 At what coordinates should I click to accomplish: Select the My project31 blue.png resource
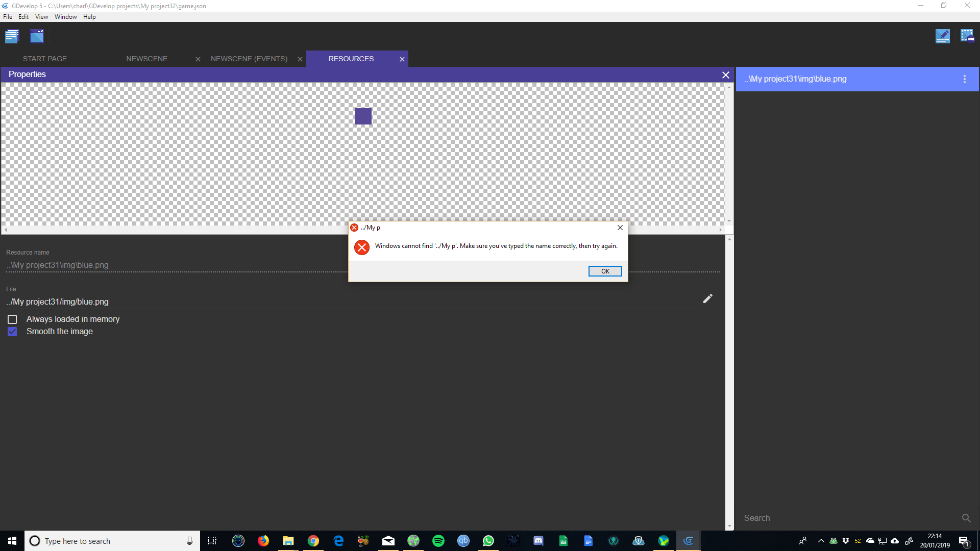pyautogui.click(x=857, y=79)
